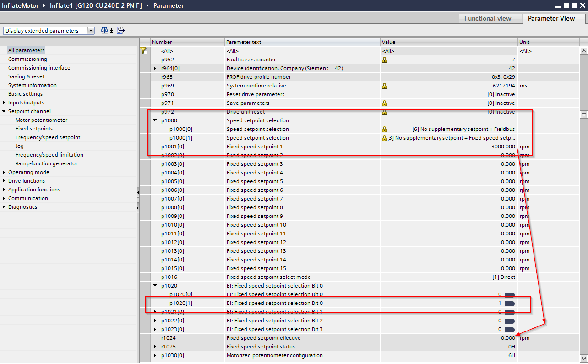Click the Parameter text column header
Viewport: 588px width, 364px height.
pyautogui.click(x=302, y=42)
